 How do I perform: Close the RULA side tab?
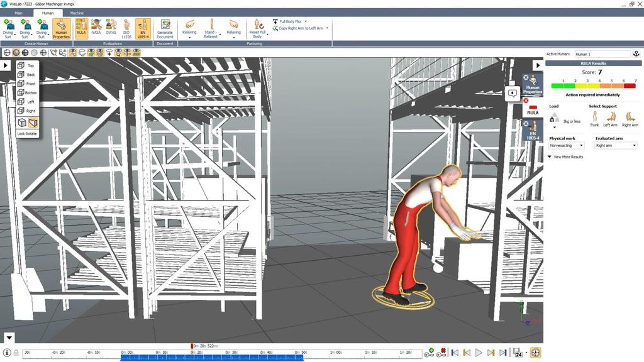click(x=526, y=101)
